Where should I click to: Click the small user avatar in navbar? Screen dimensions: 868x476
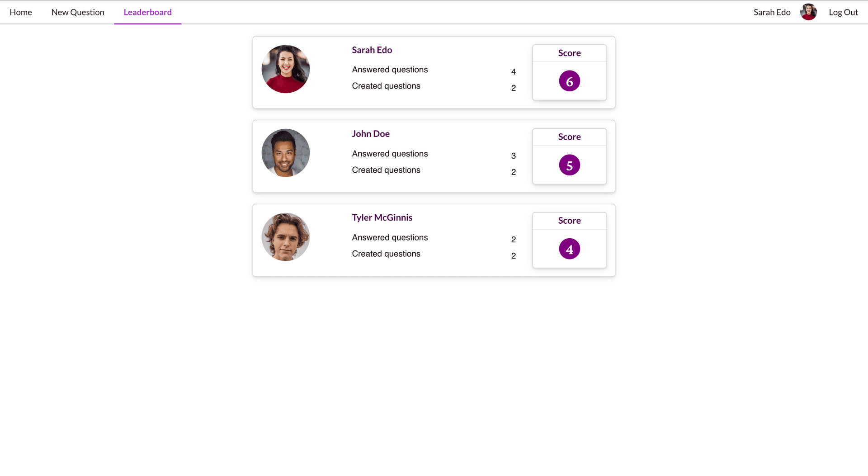(x=808, y=12)
